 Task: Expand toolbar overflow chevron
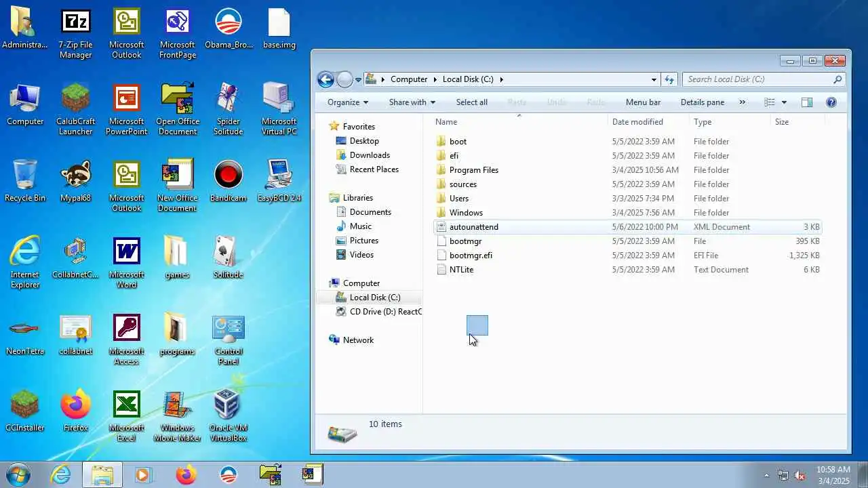click(742, 102)
